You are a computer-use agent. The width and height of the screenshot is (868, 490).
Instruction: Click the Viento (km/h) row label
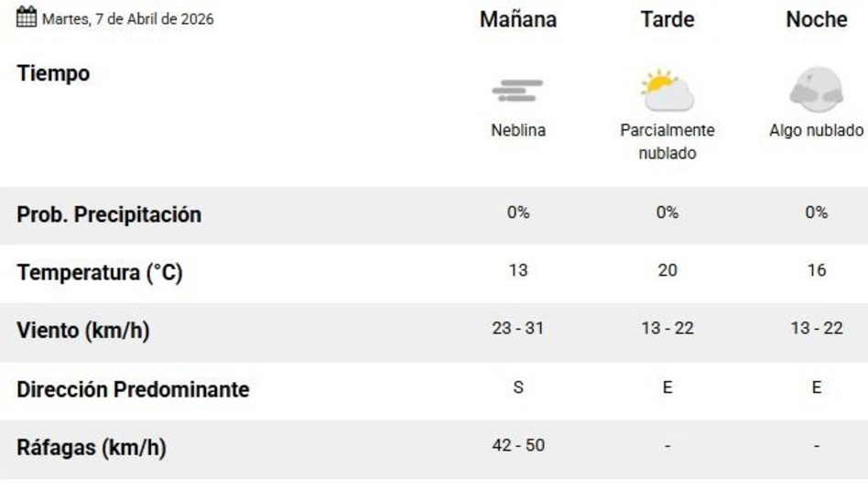[83, 331]
